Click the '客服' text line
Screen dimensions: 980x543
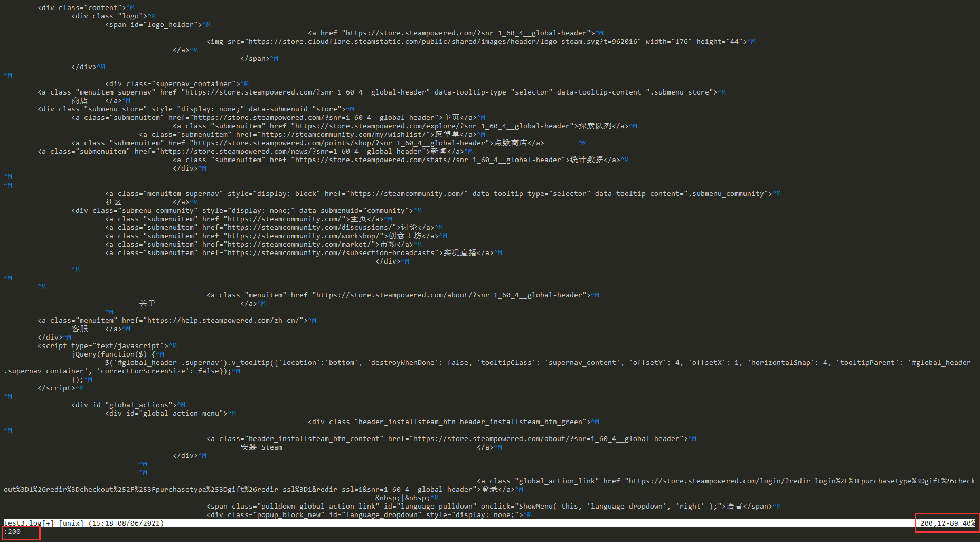101,329
